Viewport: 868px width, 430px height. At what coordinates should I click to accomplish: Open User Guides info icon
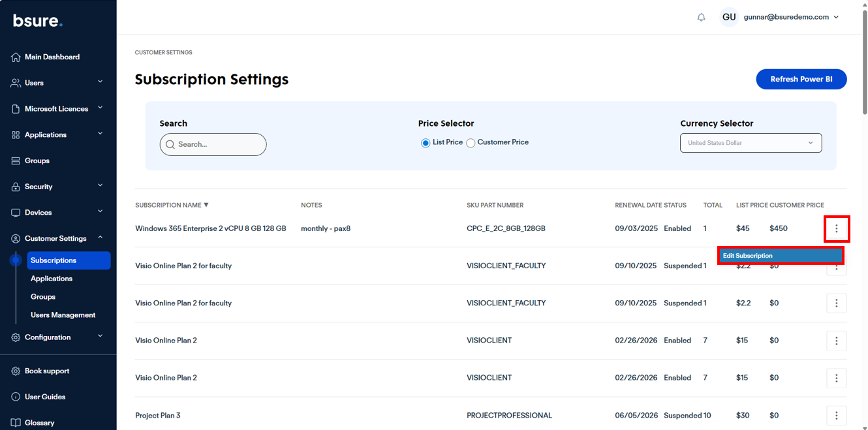[x=16, y=397]
